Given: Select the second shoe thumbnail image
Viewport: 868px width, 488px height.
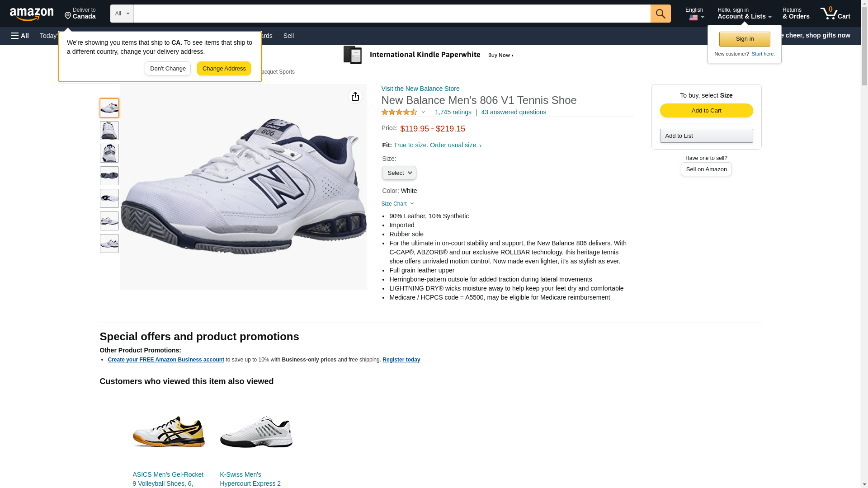Looking at the screenshot, I should 109,131.
